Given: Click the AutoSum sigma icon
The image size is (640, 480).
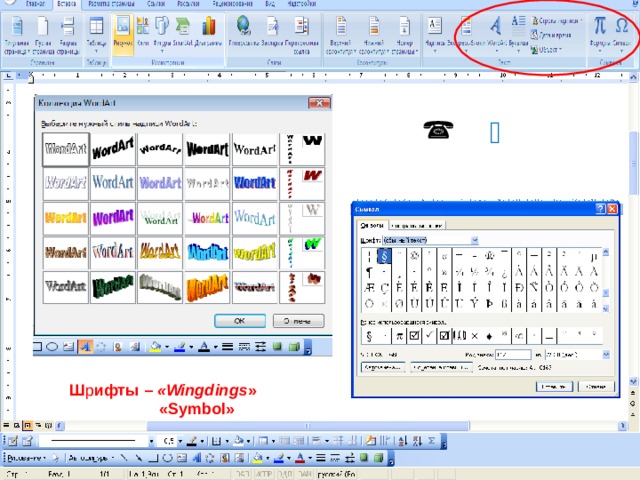Looking at the screenshot, I should click(431, 441).
